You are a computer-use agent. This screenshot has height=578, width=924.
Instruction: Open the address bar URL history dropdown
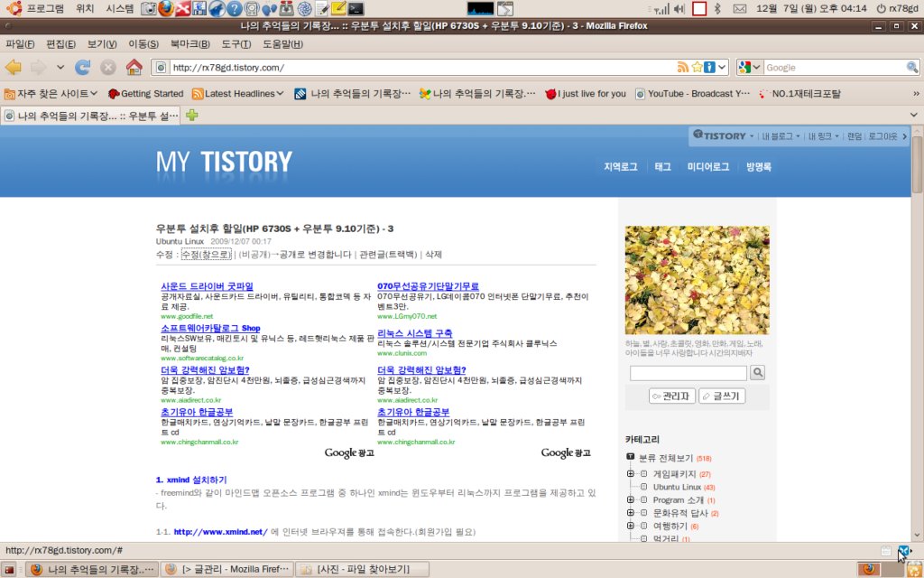723,67
